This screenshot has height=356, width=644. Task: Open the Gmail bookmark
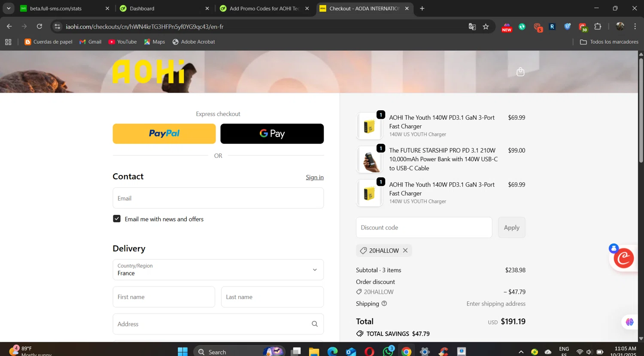coord(91,42)
